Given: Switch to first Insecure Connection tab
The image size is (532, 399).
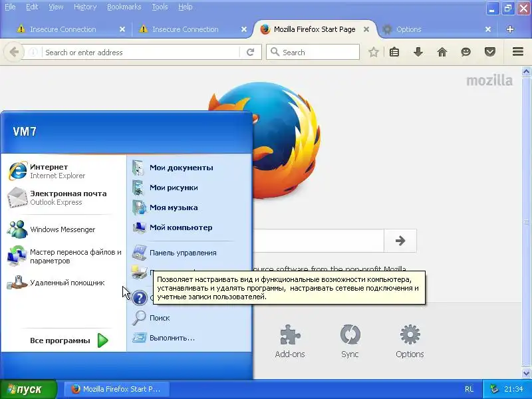Looking at the screenshot, I should 63,29.
